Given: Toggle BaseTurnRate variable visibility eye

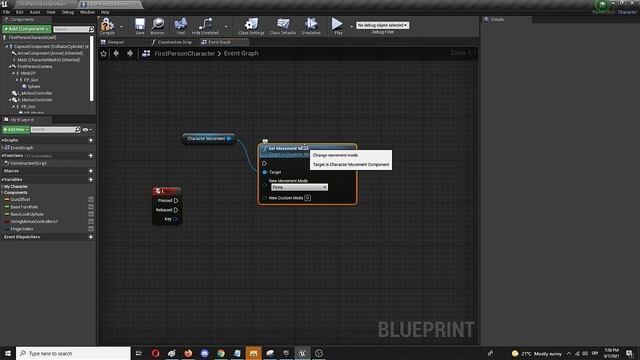Looking at the screenshot, I should coord(91,207).
